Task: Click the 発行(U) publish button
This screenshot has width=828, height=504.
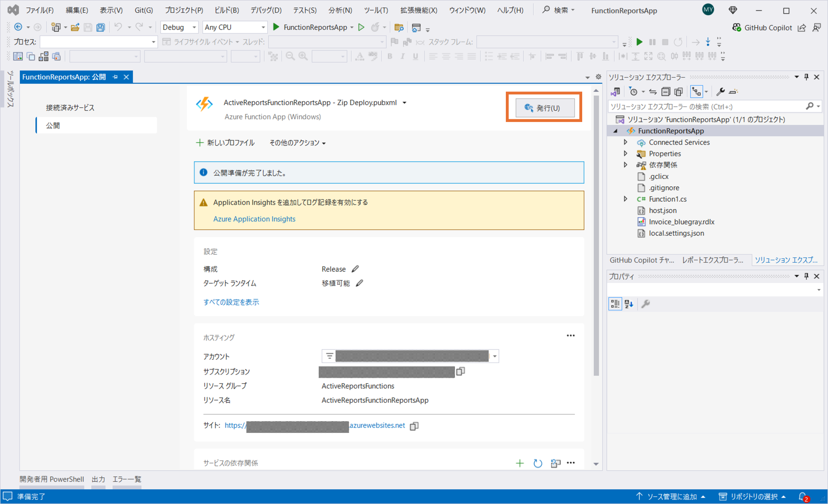Action: 545,108
